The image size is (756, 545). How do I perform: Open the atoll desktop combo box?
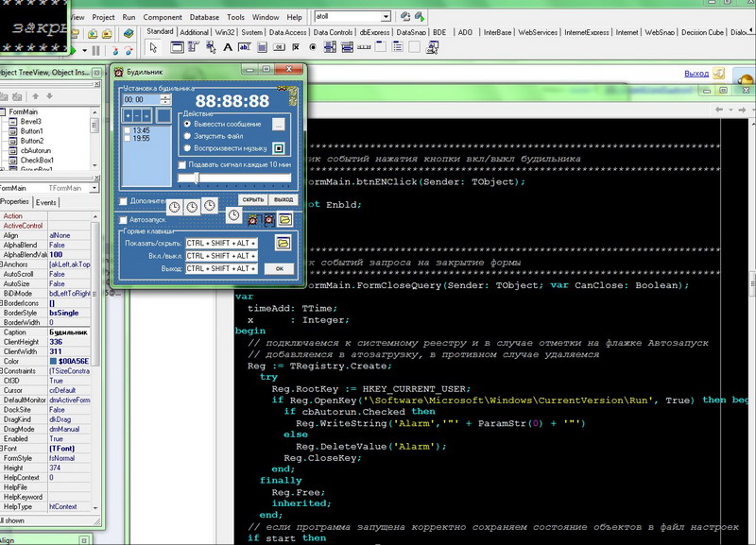(386, 17)
